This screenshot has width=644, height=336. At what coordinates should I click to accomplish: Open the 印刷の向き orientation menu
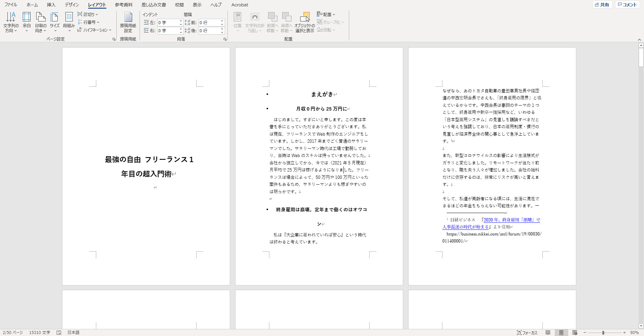point(41,22)
